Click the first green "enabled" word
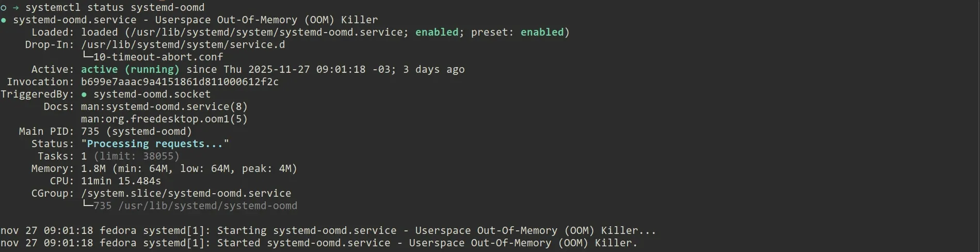The width and height of the screenshot is (980, 252). (x=437, y=32)
